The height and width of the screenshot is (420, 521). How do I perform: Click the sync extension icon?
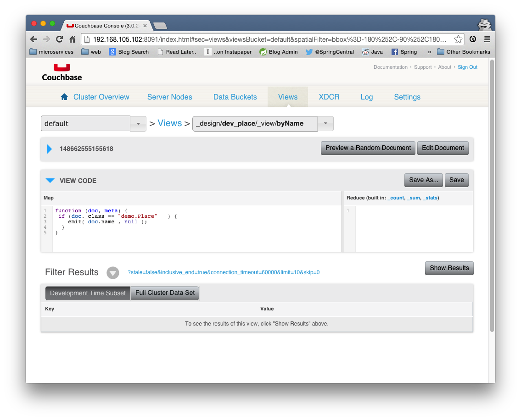click(x=473, y=39)
